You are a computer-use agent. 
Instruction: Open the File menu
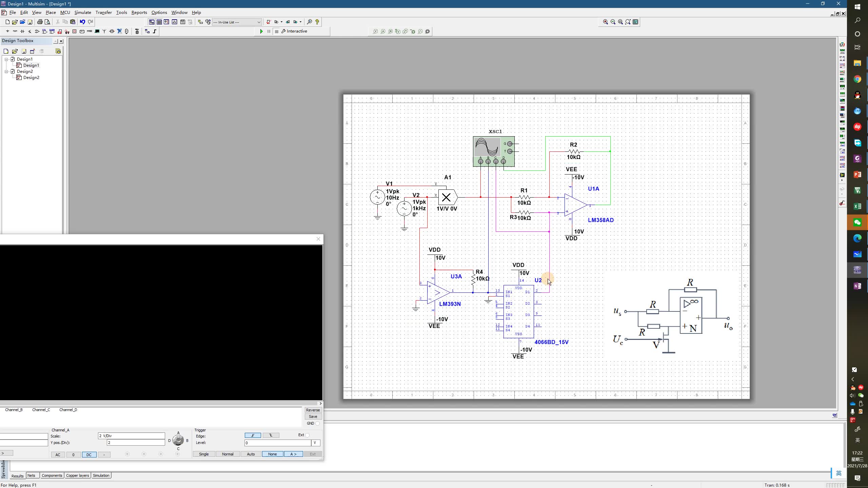point(13,13)
